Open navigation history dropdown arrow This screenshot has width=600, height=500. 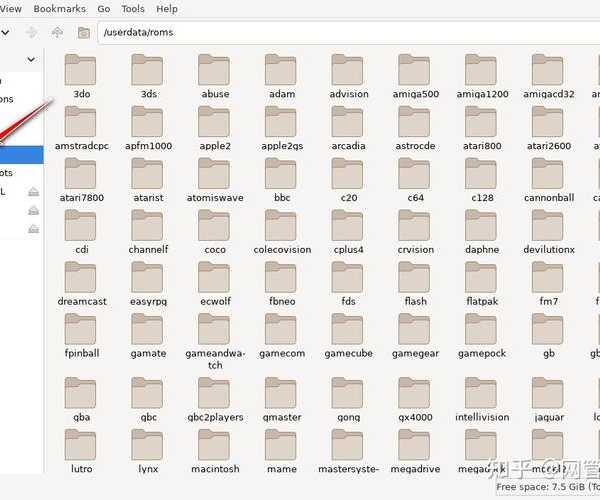click(x=5, y=33)
